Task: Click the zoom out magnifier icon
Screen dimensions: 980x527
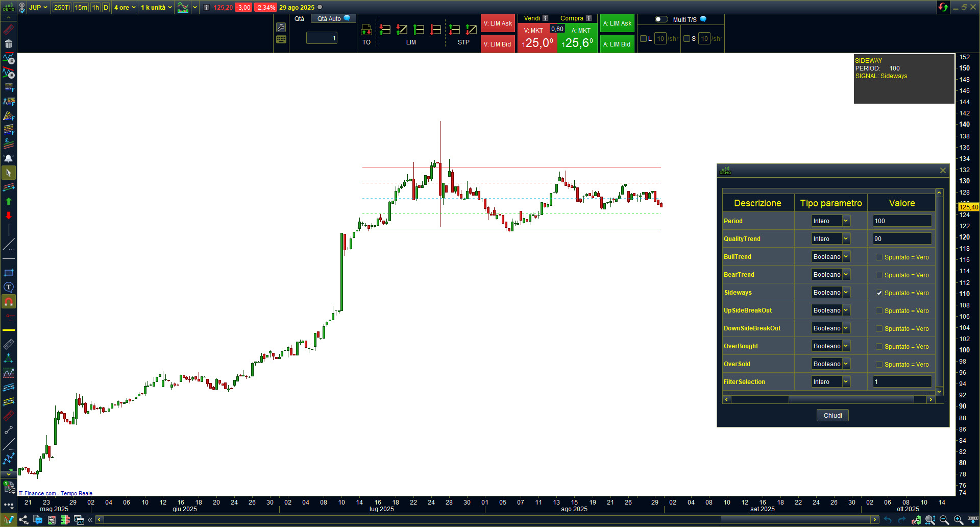Action: [x=944, y=520]
